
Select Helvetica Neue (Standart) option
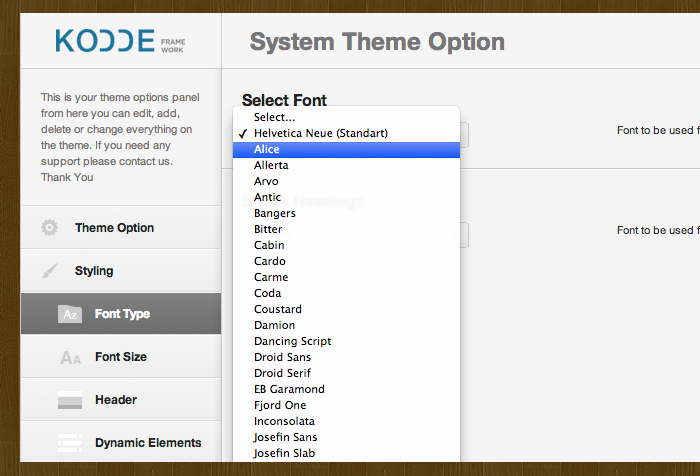tap(320, 133)
